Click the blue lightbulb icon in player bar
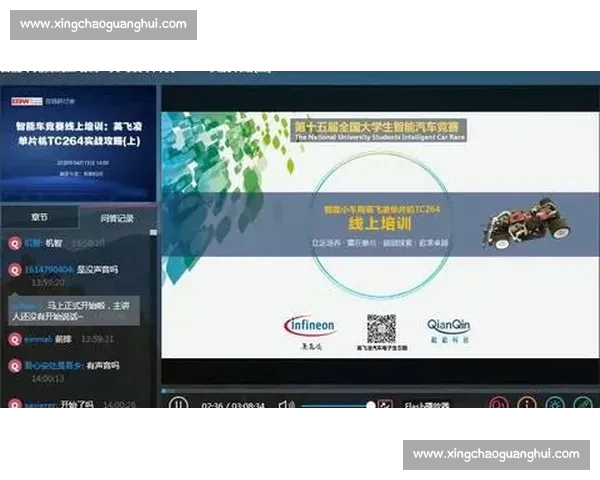 pos(554,405)
